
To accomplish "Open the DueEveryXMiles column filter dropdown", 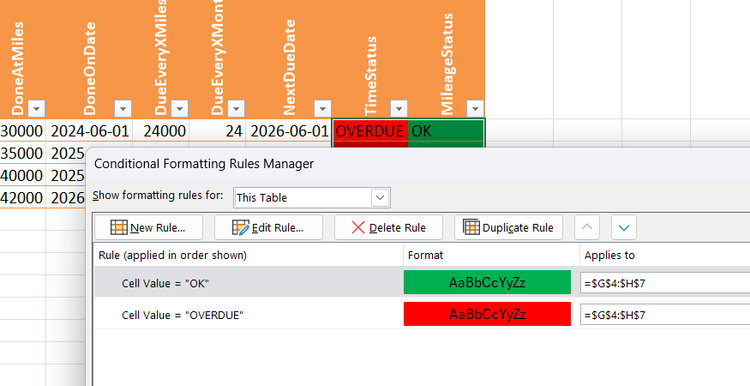I will tap(179, 109).
